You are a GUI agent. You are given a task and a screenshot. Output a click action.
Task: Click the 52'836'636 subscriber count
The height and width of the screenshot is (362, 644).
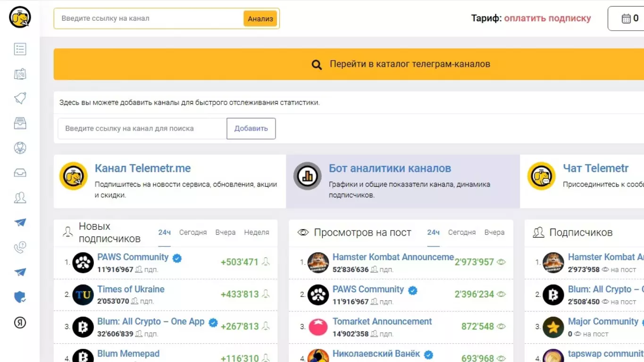[x=351, y=270]
